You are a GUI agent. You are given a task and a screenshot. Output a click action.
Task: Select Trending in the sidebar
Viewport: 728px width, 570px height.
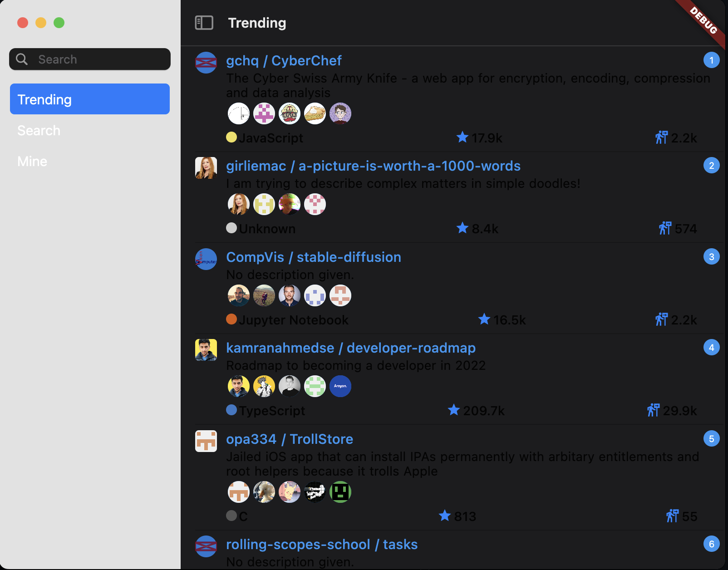coord(90,99)
